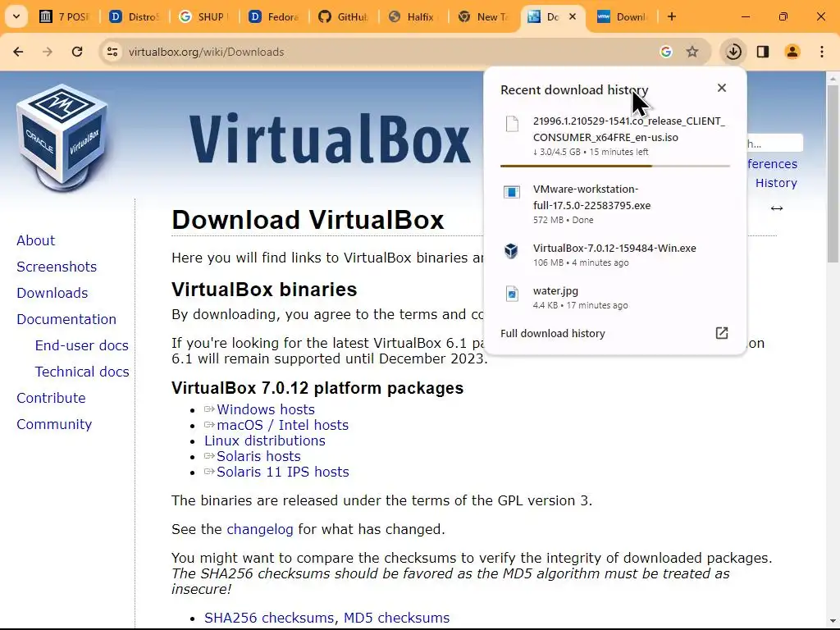Image resolution: width=840 pixels, height=630 pixels.
Task: Bookmark this page with the star icon
Action: 692,52
